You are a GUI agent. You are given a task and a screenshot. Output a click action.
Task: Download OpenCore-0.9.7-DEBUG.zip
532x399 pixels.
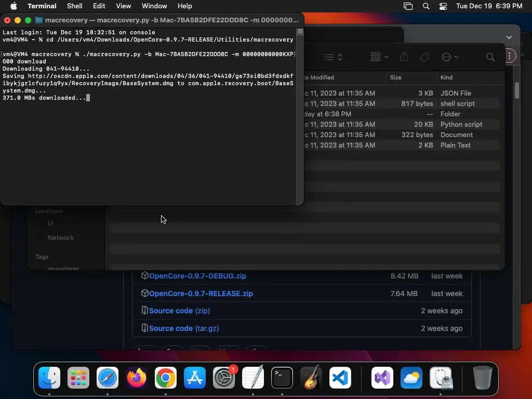pyautogui.click(x=197, y=276)
